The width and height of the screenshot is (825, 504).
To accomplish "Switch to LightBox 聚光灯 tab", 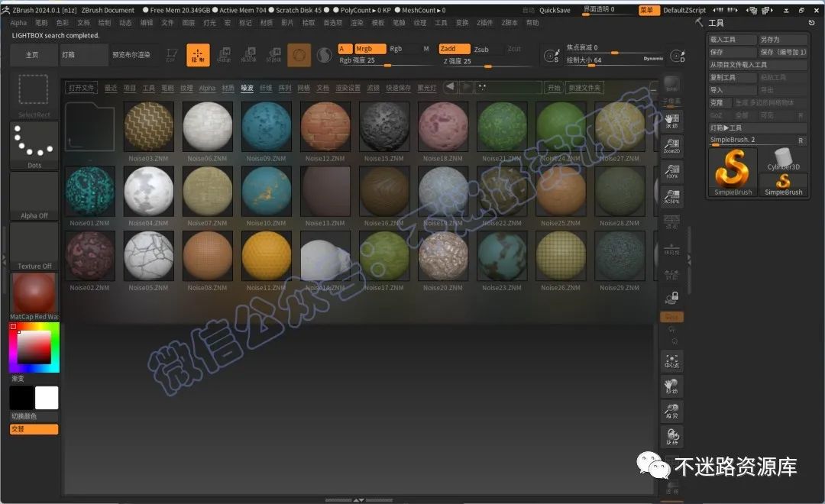I will [427, 88].
